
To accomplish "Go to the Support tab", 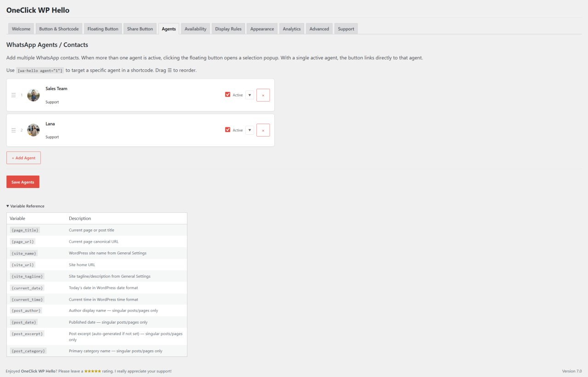I will [x=346, y=29].
